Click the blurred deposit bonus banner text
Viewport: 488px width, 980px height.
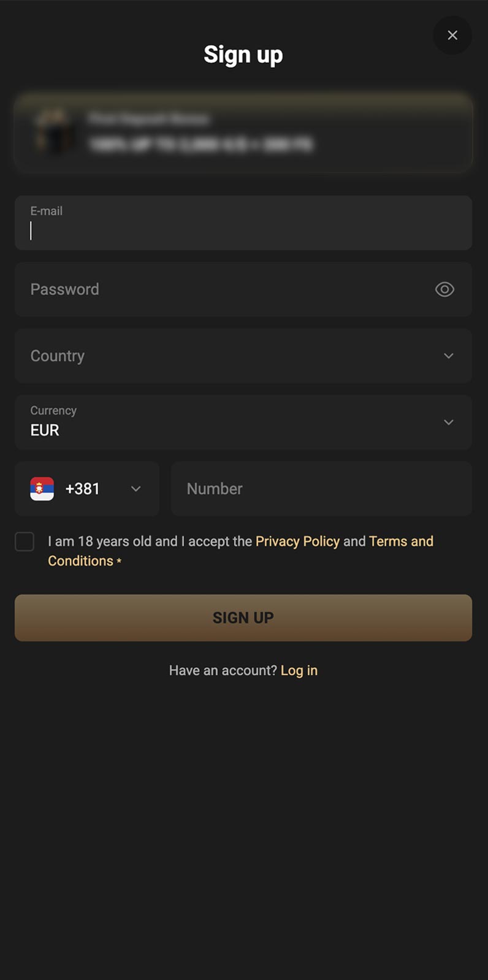(x=200, y=144)
